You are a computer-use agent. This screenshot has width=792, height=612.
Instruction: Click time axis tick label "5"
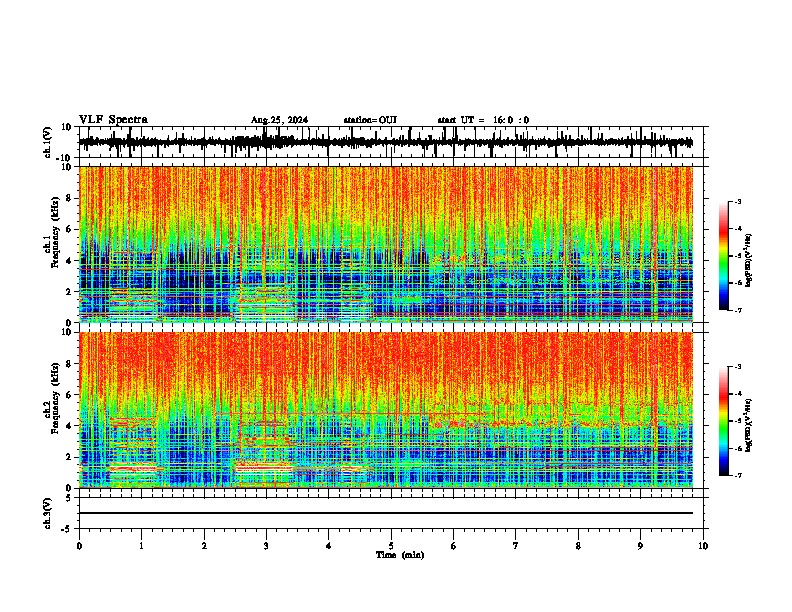pyautogui.click(x=391, y=546)
